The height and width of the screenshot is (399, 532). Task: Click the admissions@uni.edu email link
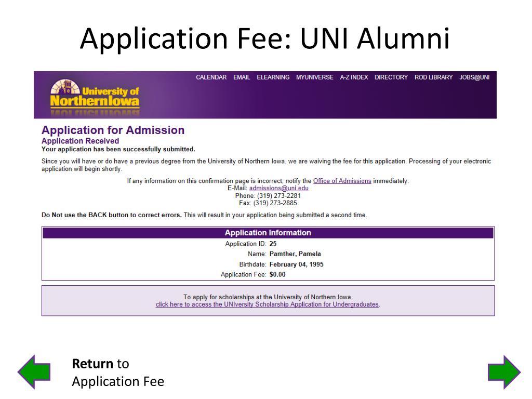pos(278,188)
